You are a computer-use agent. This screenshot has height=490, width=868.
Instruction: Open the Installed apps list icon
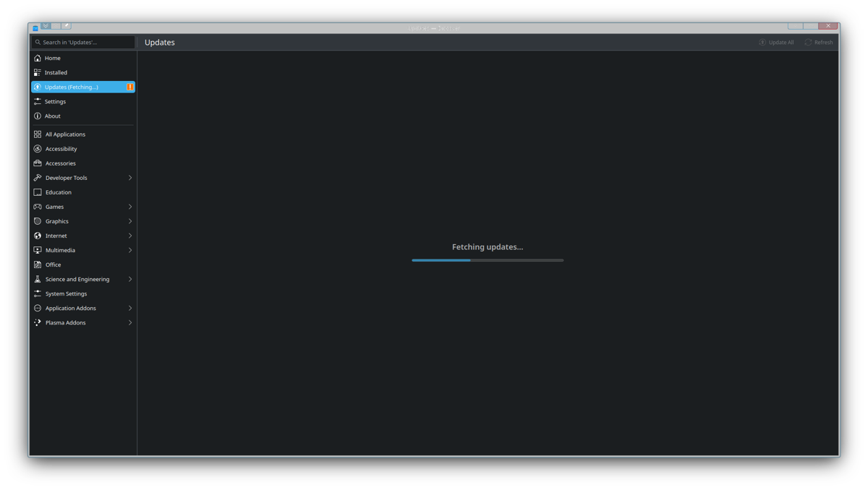click(x=38, y=72)
